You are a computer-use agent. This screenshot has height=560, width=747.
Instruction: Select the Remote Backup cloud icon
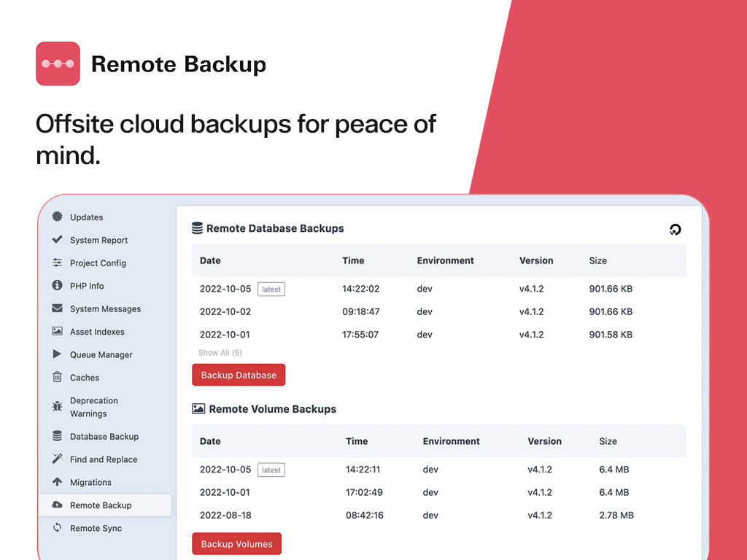click(x=56, y=505)
